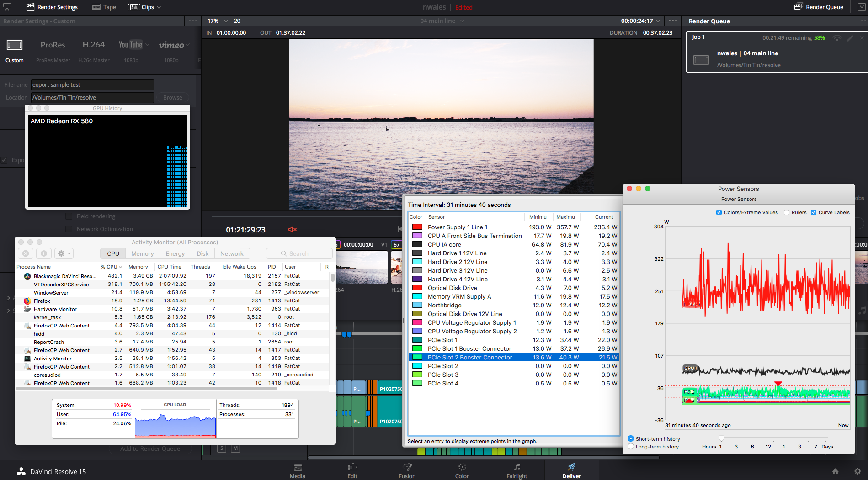Image resolution: width=868 pixels, height=480 pixels.
Task: Toggle the Curve Labels checkbox
Action: [814, 212]
